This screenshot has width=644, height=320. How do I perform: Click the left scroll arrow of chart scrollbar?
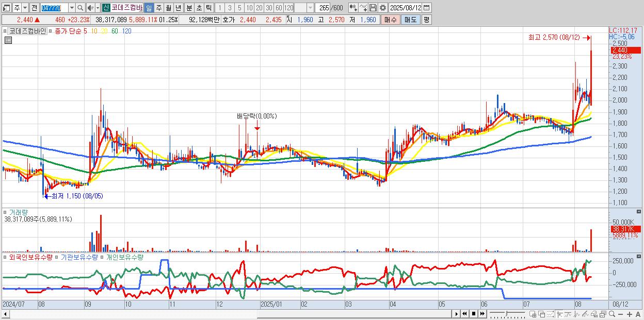(6, 314)
